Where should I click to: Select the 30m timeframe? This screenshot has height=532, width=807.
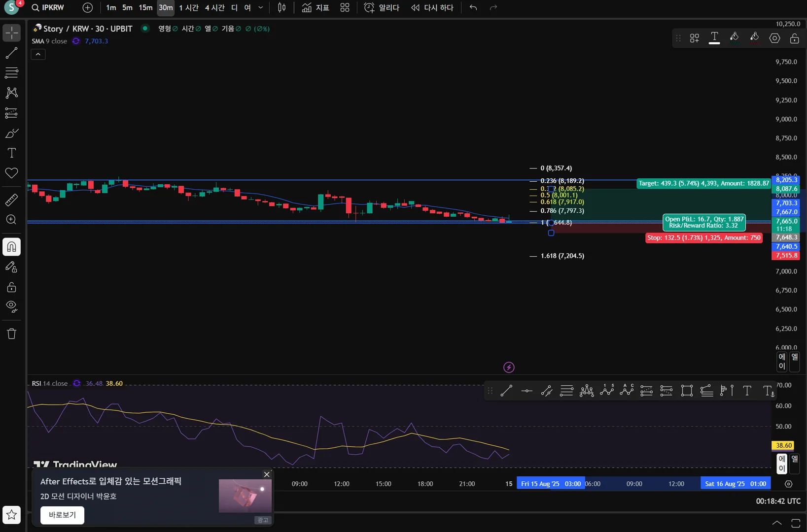166,8
